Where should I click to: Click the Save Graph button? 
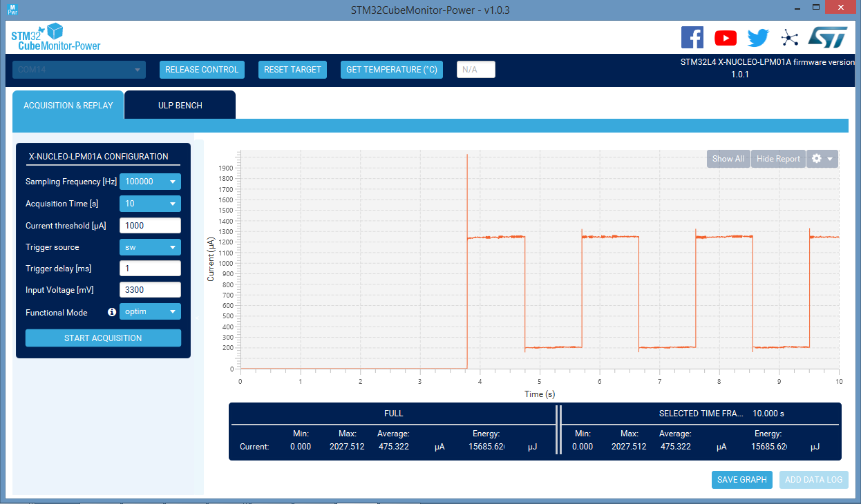click(x=742, y=480)
